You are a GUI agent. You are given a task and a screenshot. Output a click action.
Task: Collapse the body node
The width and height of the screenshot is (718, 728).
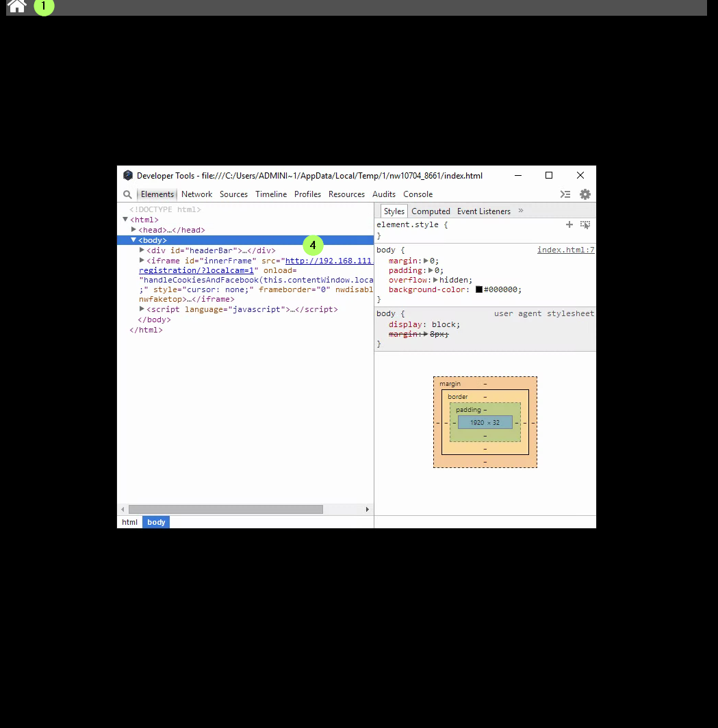[133, 240]
